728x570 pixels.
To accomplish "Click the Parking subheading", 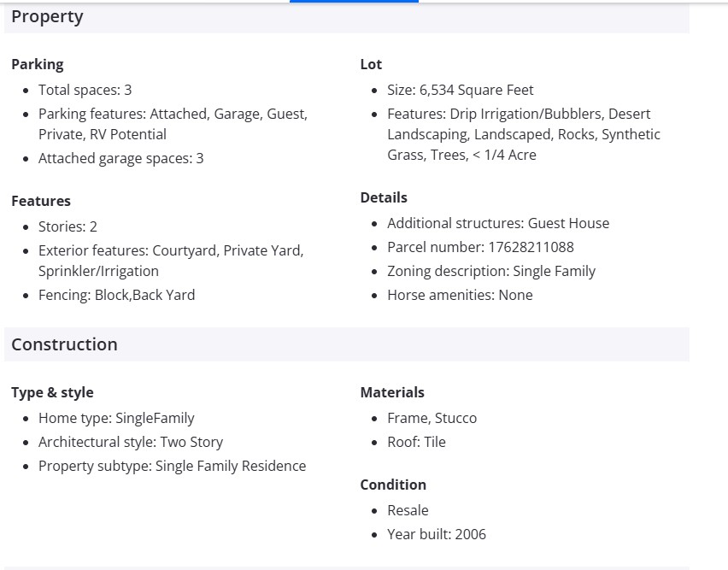I will click(38, 64).
